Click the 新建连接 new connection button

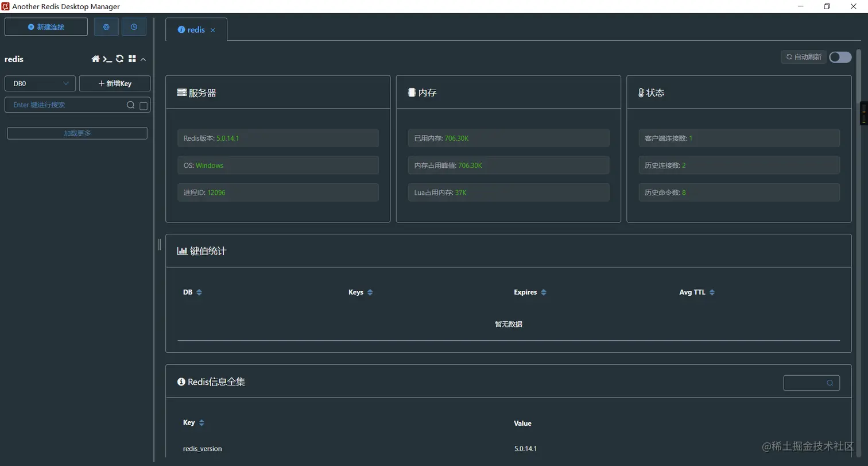[46, 27]
